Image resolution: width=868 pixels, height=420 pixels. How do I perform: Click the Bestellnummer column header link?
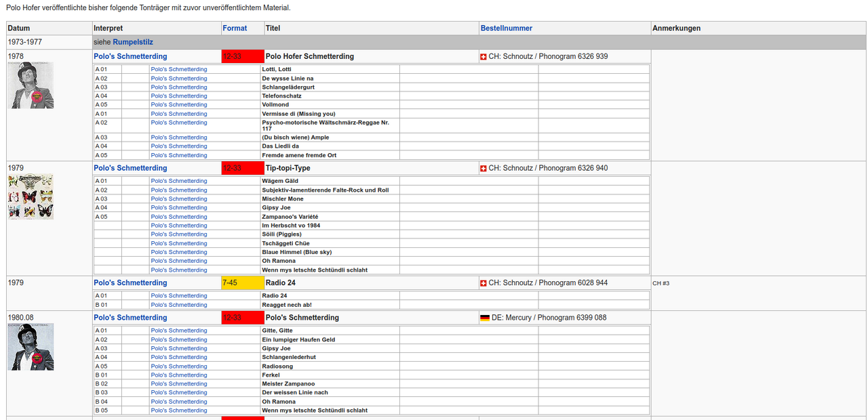coord(507,28)
